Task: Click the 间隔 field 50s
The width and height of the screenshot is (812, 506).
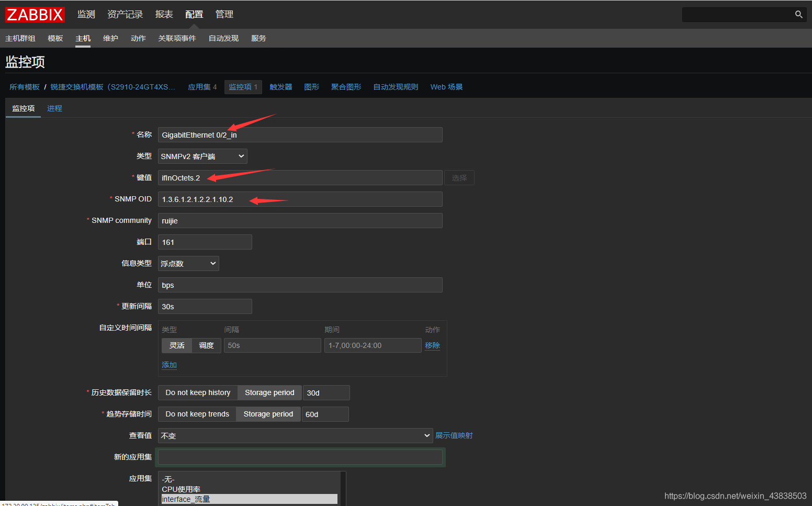Action: coord(273,345)
